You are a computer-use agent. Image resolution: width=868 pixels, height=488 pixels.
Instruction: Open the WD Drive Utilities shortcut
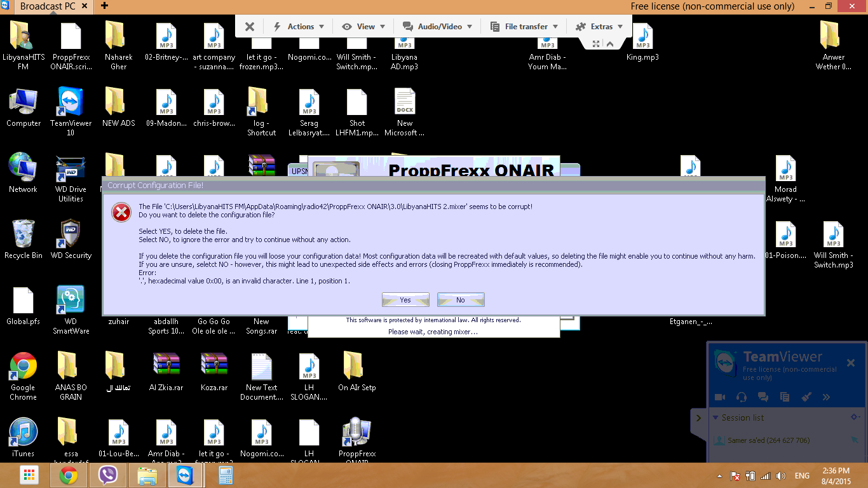click(x=71, y=179)
